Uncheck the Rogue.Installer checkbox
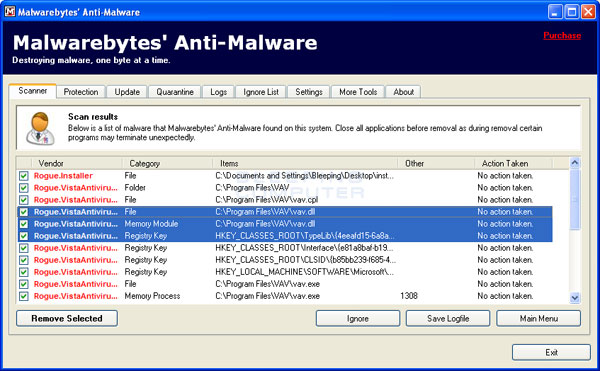Screen dimensions: 600x371 coord(24,176)
